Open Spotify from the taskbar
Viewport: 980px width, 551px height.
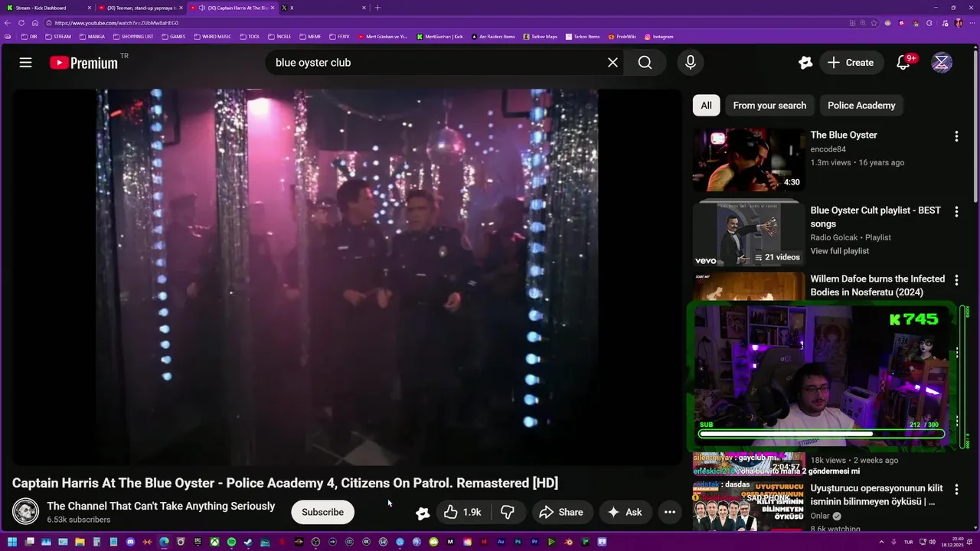pos(231,543)
